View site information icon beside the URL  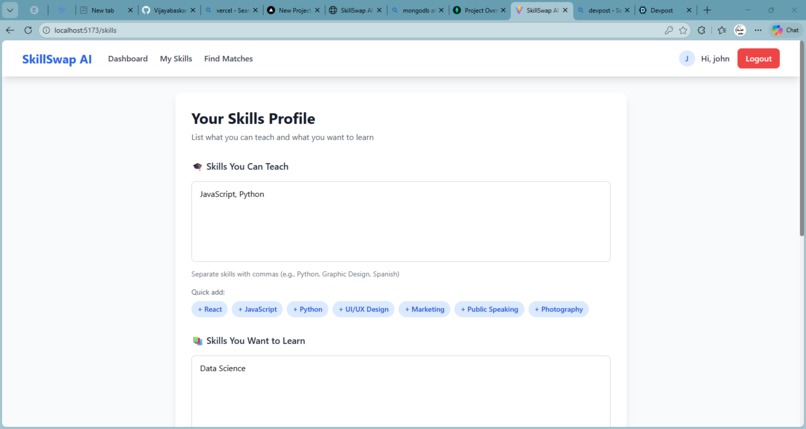(x=46, y=30)
